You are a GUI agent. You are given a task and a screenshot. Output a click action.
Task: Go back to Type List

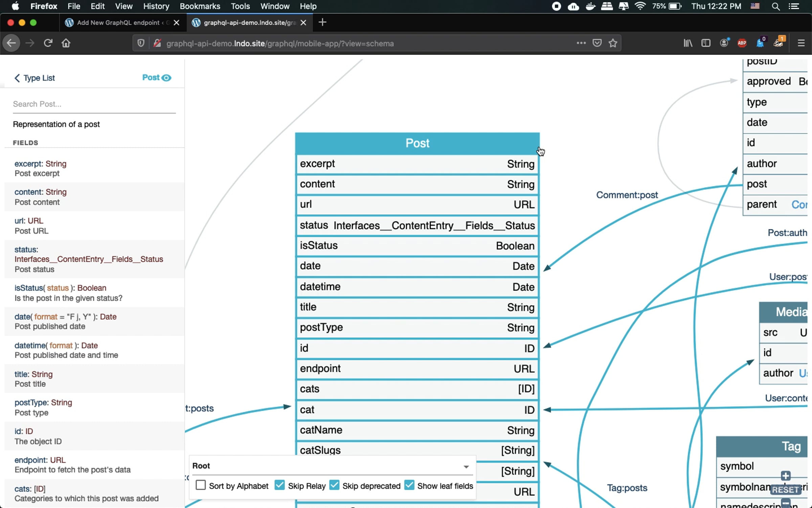pos(35,78)
